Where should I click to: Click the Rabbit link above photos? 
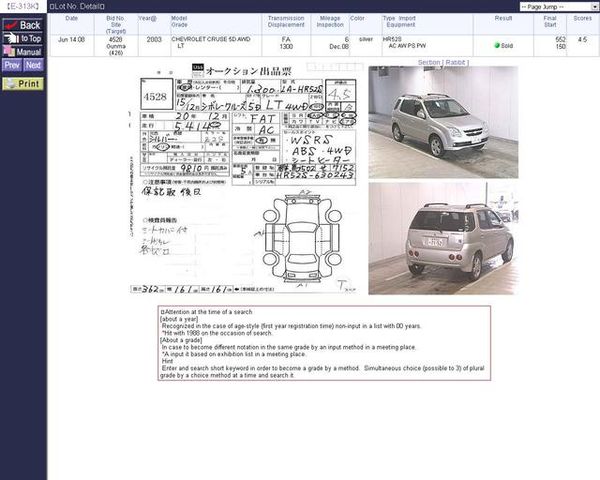455,62
